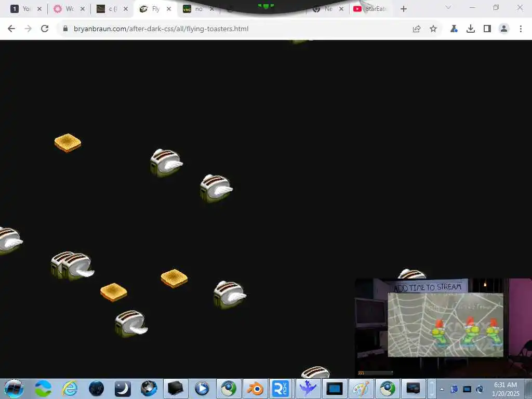This screenshot has height=399, width=532.
Task: Bookmark this page with the star icon
Action: [x=433, y=29]
